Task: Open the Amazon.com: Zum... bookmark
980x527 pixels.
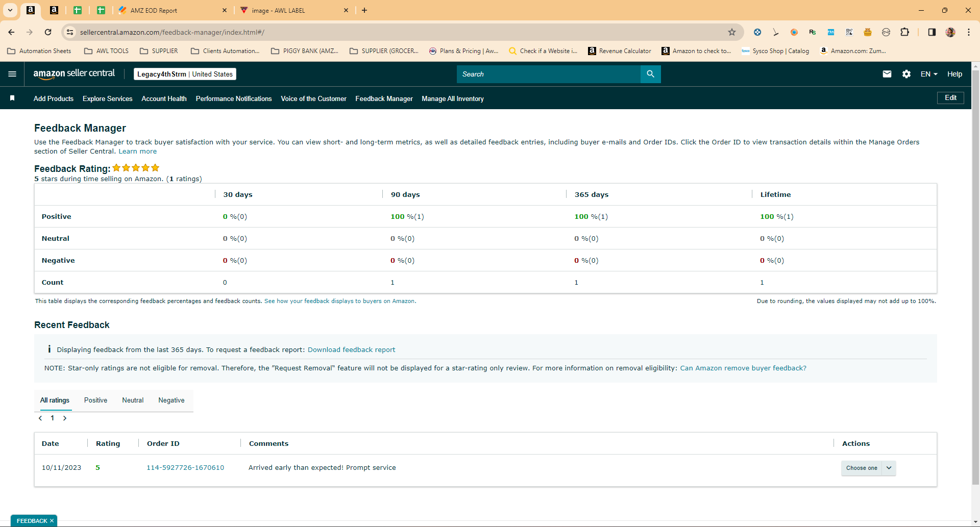Action: (x=853, y=51)
